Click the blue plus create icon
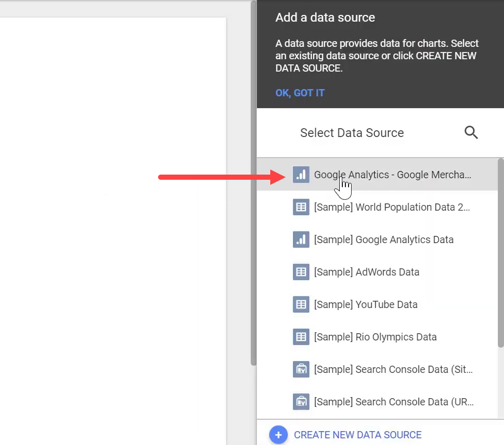Viewport: 504px width, 445px height. (278, 435)
